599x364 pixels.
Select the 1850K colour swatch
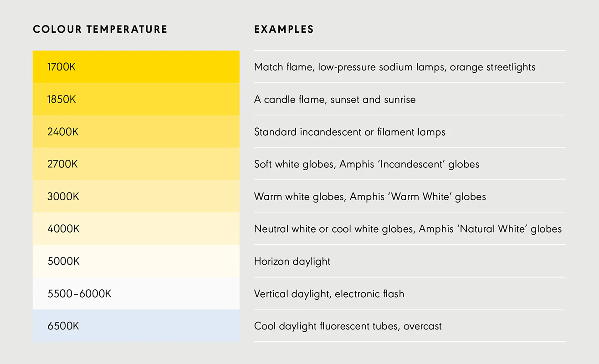136,99
